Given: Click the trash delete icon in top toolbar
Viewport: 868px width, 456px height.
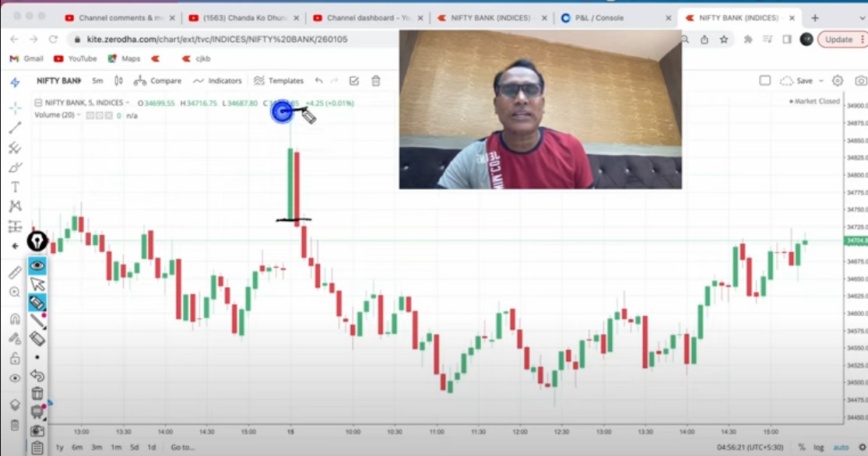Looking at the screenshot, I should [376, 81].
